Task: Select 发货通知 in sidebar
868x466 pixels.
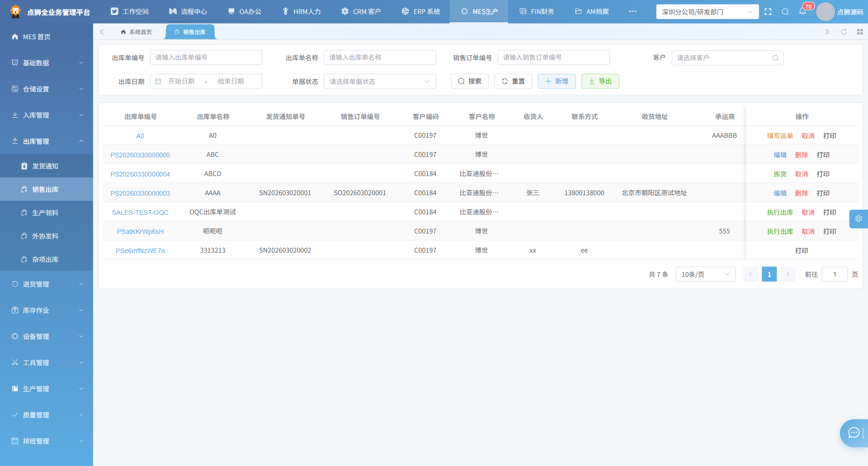Action: coord(47,166)
